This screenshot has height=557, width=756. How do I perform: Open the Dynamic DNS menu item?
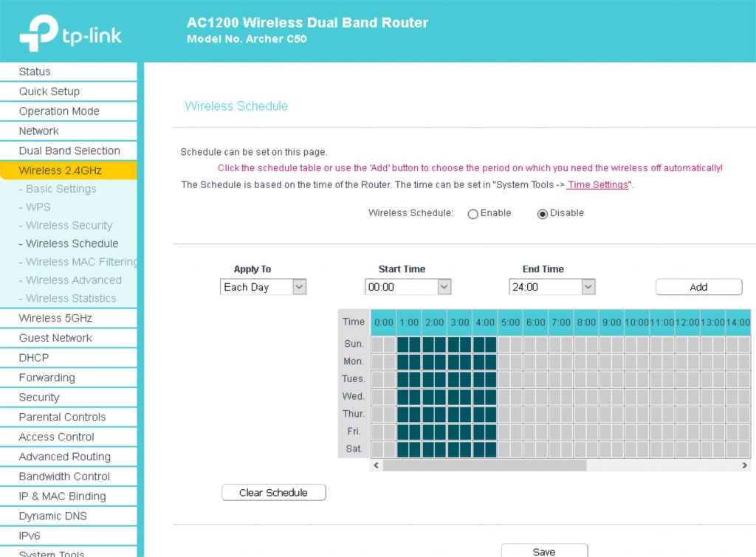click(69, 516)
